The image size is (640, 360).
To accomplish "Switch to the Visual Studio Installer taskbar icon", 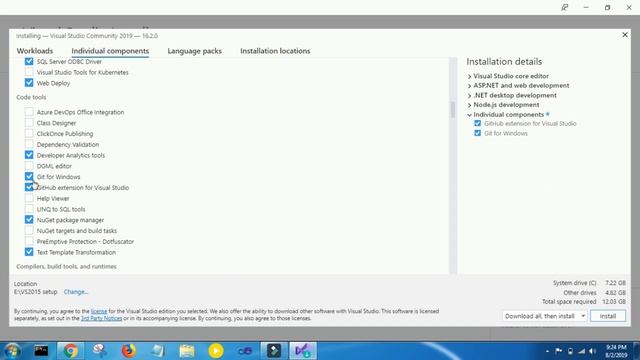I will 303,351.
